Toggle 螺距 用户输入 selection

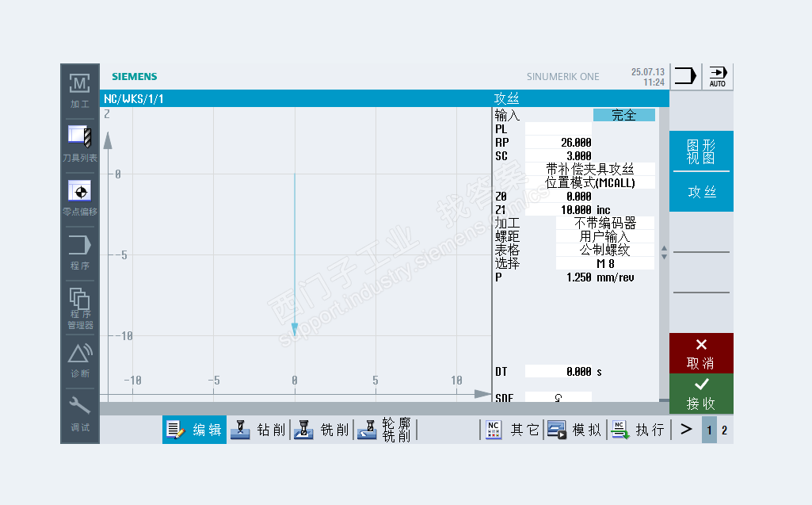click(x=605, y=236)
